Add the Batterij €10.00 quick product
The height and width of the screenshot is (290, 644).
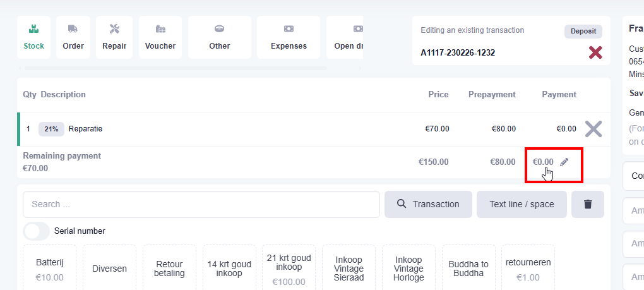tap(50, 269)
